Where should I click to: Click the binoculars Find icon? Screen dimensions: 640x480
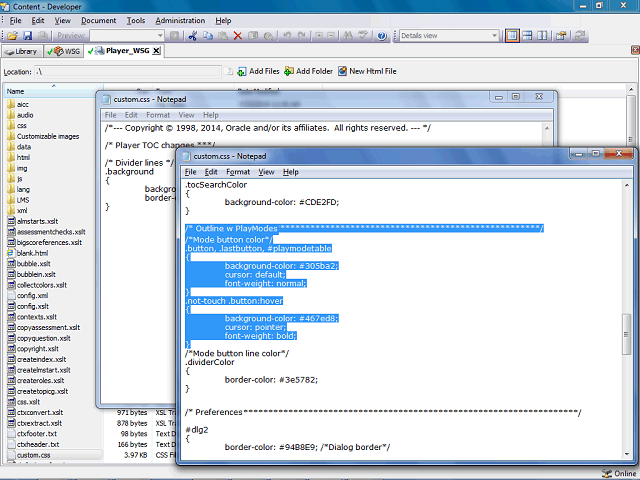click(348, 36)
